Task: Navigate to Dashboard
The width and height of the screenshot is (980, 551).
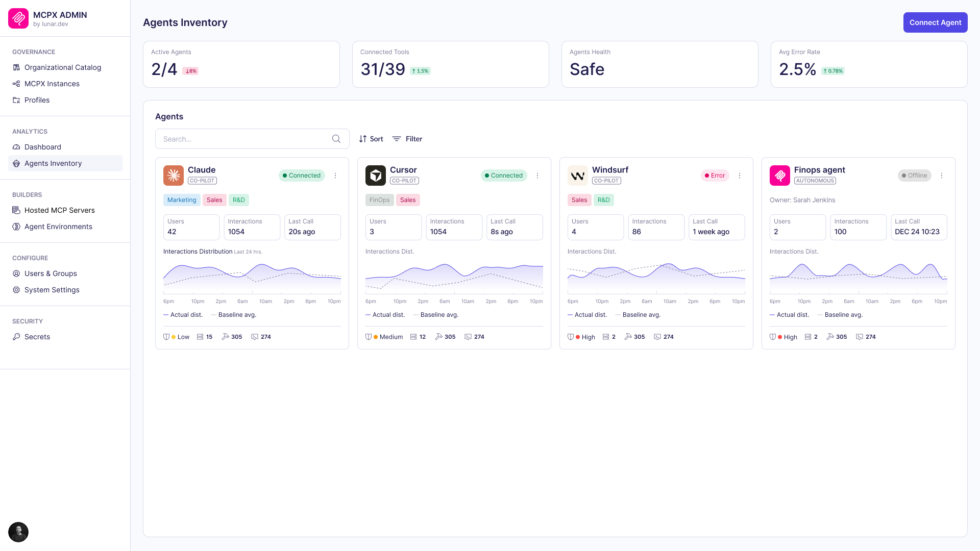Action: pos(65,147)
